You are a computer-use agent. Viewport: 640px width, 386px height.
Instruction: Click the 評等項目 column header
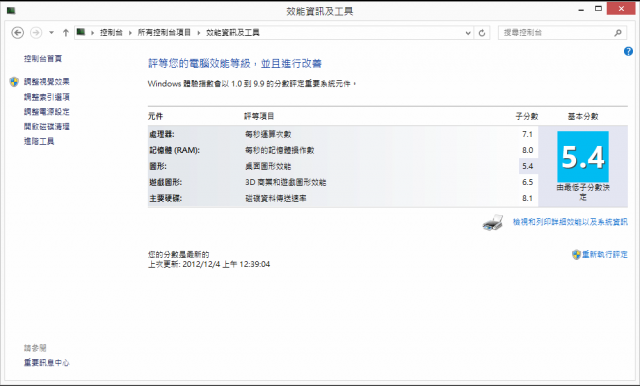pos(259,116)
